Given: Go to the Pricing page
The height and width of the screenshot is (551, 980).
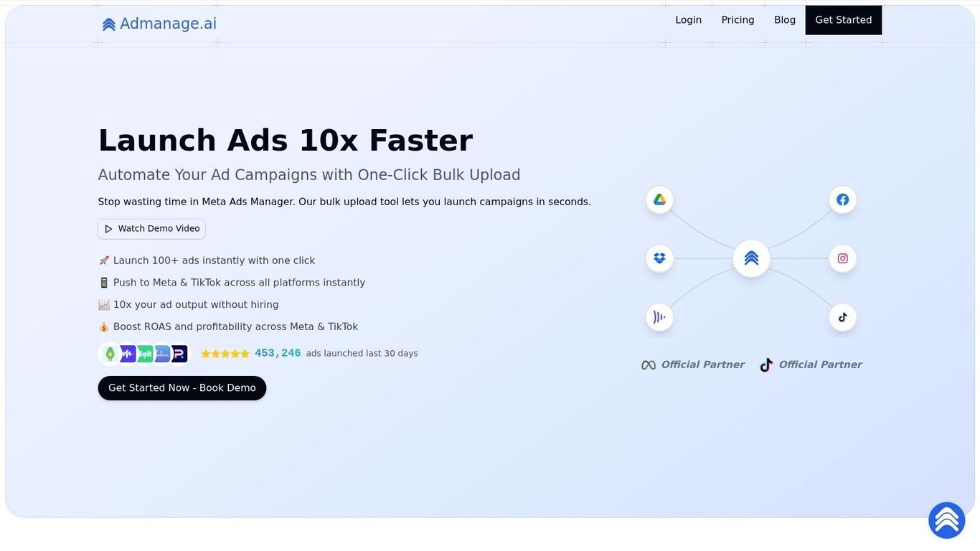Looking at the screenshot, I should pos(738,20).
